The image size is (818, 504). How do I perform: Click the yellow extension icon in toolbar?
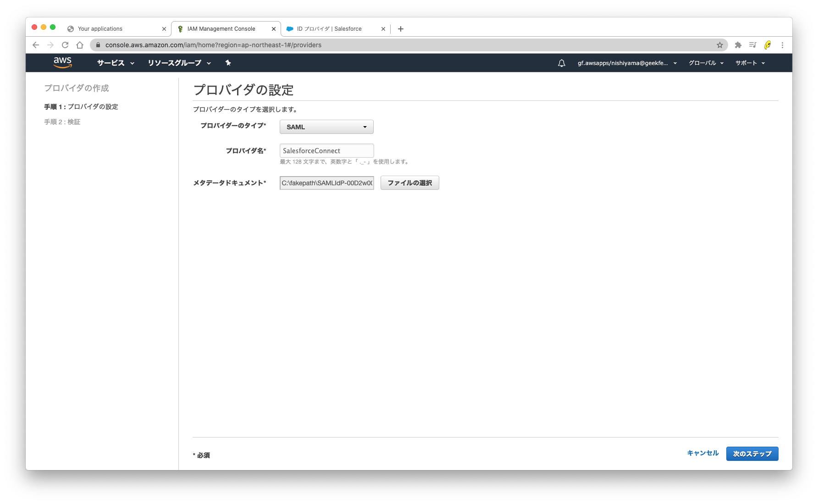[x=768, y=45]
